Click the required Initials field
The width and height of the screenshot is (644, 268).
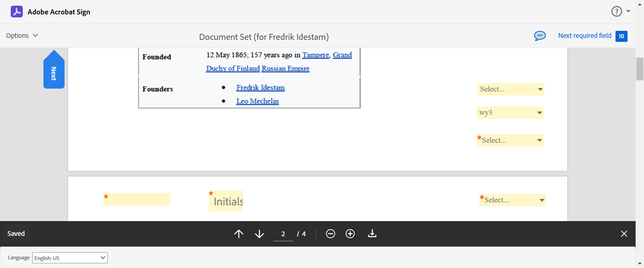[226, 201]
